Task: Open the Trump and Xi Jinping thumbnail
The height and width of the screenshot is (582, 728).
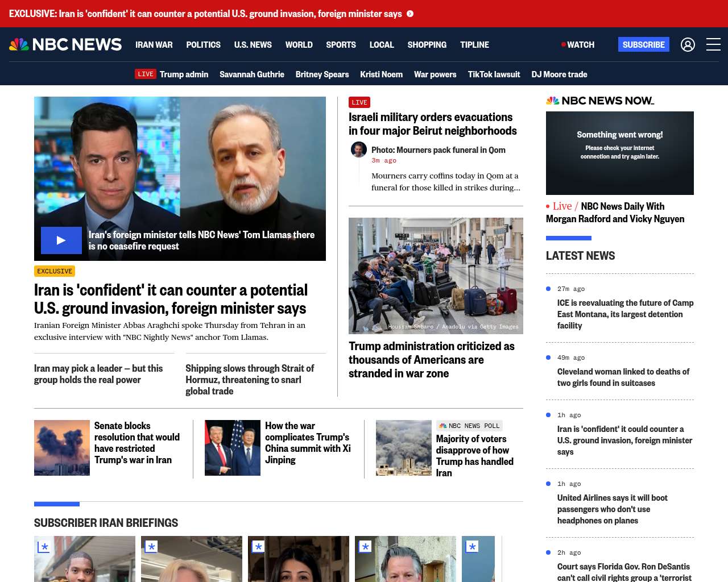Action: coord(232,448)
